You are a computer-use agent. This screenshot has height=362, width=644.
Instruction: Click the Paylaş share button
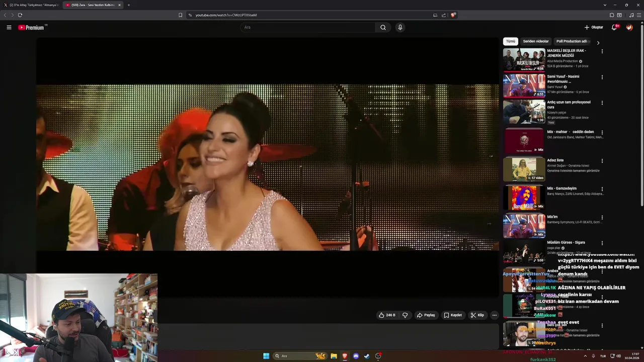coord(426,315)
